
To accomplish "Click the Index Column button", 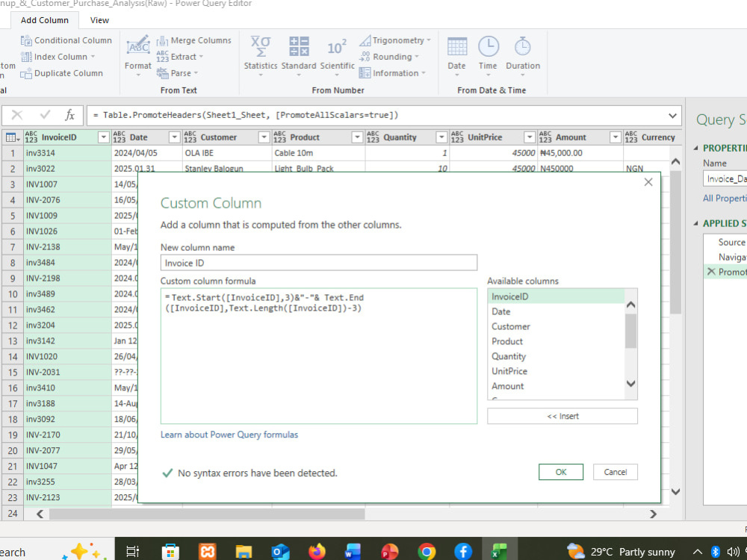I will 58,57.
